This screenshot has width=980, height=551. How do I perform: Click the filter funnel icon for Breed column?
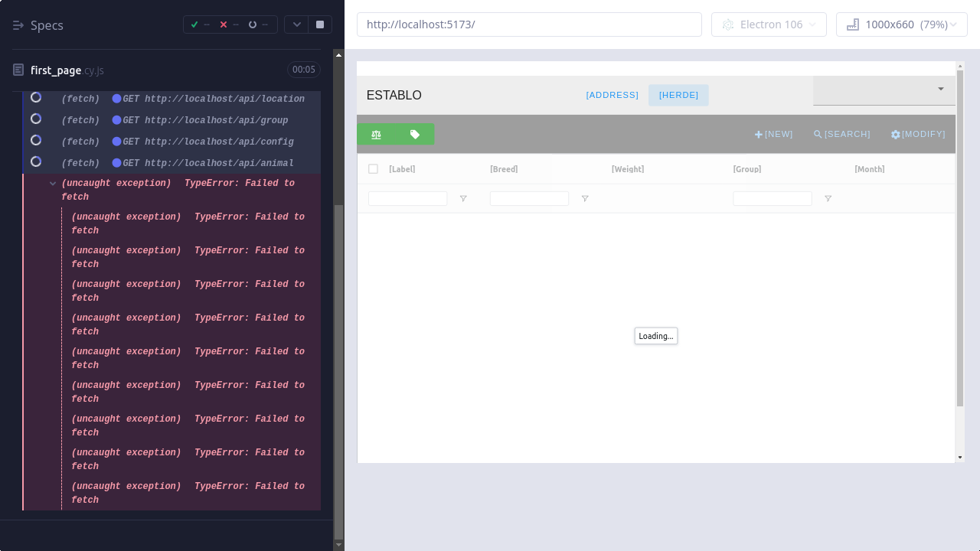click(585, 199)
